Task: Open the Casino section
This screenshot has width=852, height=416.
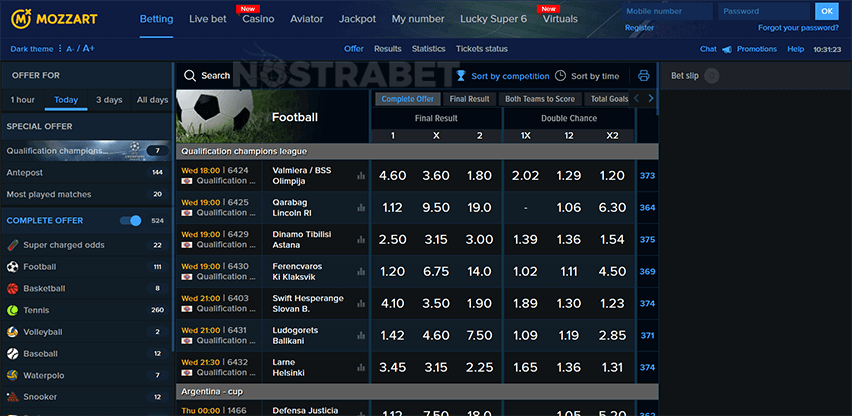Action: (x=258, y=19)
